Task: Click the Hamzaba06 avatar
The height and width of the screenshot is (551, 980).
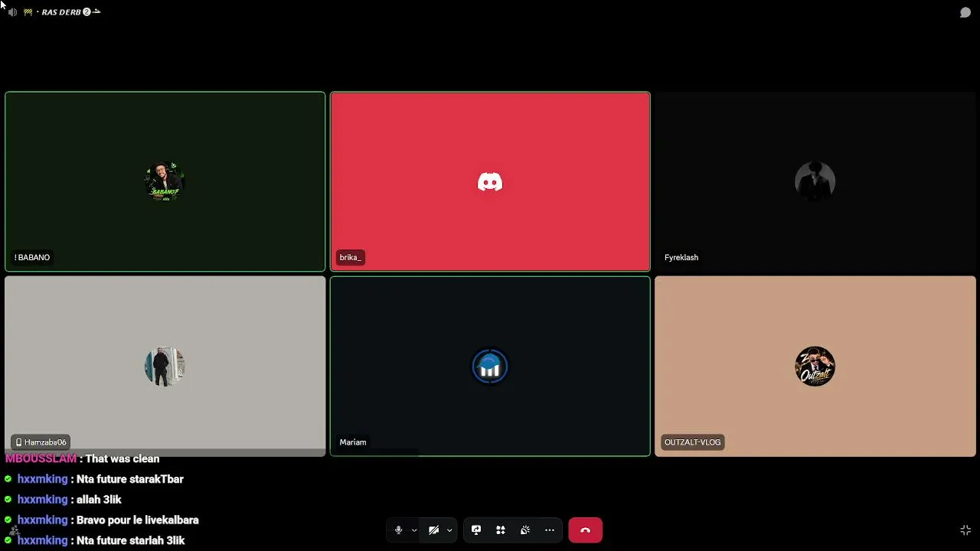Action: 165,366
